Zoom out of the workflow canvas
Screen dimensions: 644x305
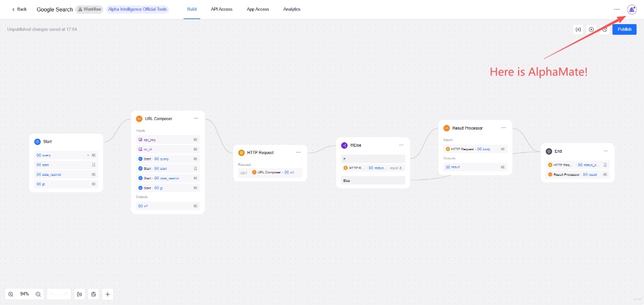click(38, 294)
